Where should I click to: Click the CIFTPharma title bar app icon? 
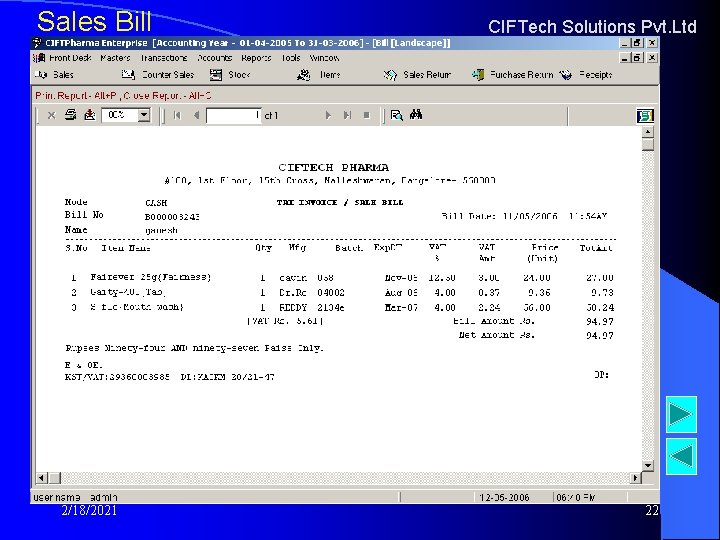[37, 43]
